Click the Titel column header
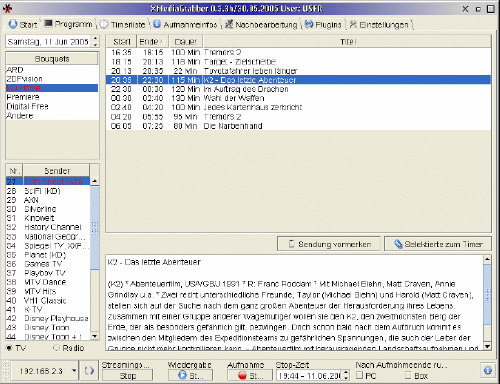Image resolution: width=500 pixels, height=384 pixels. click(347, 42)
